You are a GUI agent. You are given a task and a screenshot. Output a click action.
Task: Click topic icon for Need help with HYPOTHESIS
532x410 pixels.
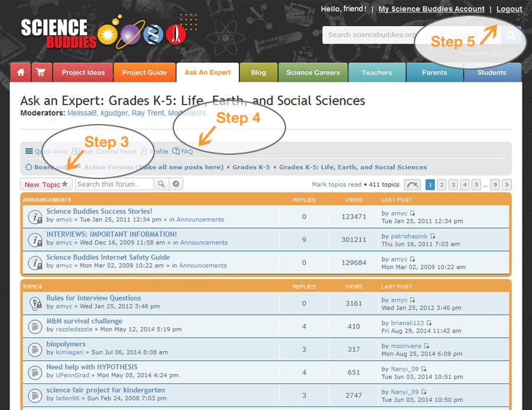[x=35, y=372]
